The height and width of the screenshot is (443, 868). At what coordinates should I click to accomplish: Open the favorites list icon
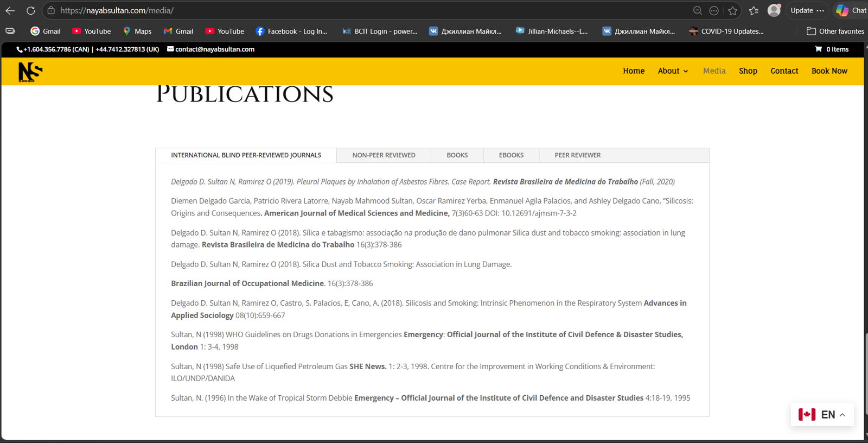(x=754, y=10)
